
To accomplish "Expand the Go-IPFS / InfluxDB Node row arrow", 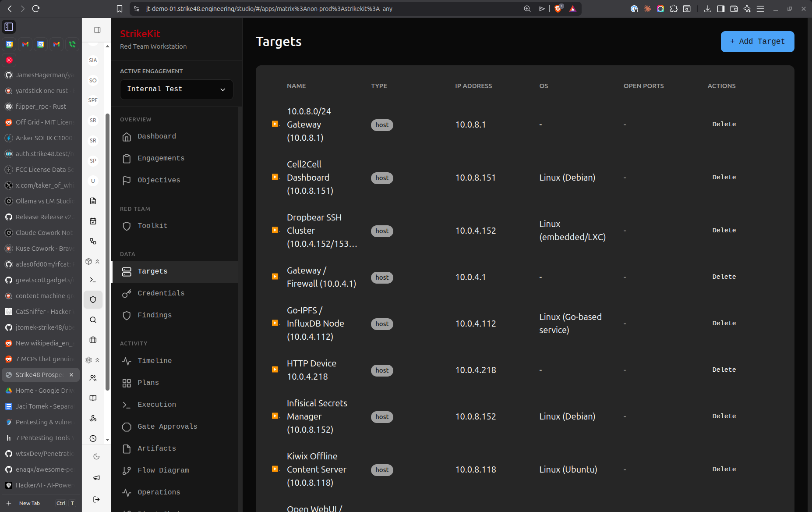I will click(275, 323).
